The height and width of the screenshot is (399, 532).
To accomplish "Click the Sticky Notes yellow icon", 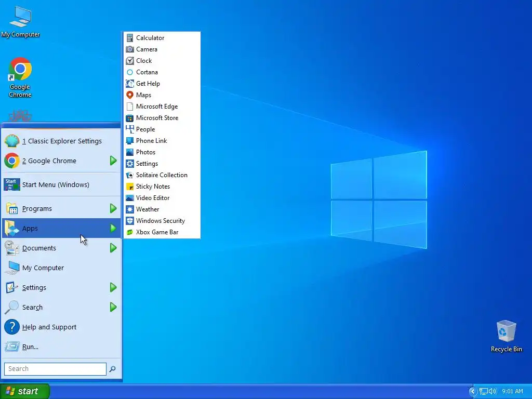I will point(129,187).
